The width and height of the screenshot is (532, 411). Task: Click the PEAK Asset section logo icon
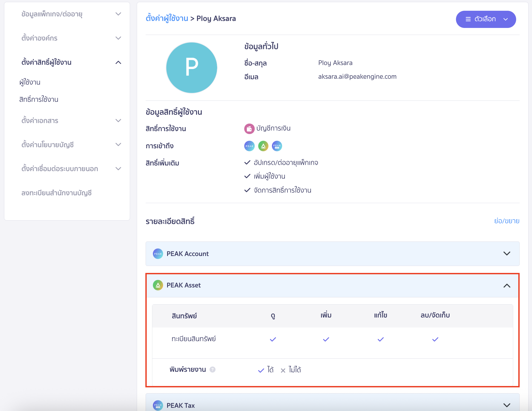click(x=158, y=285)
